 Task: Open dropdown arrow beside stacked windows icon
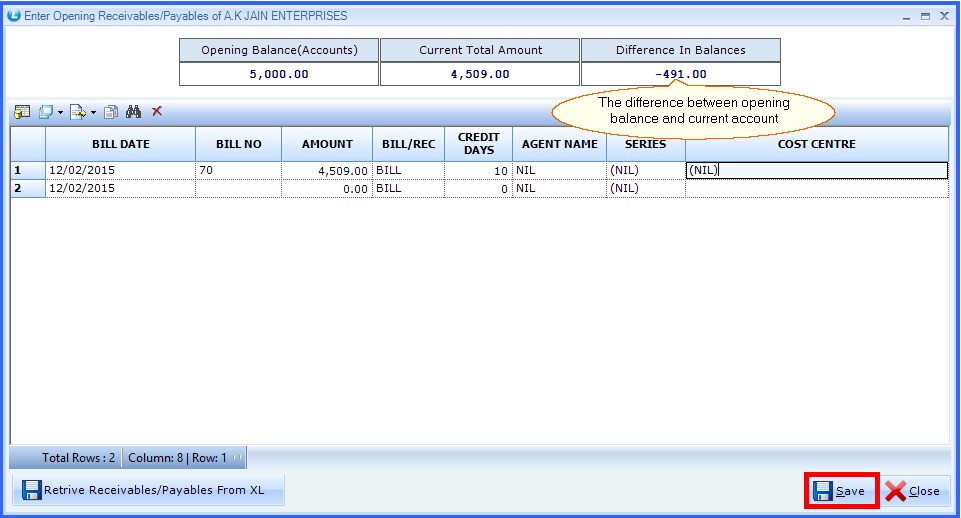pyautogui.click(x=60, y=112)
